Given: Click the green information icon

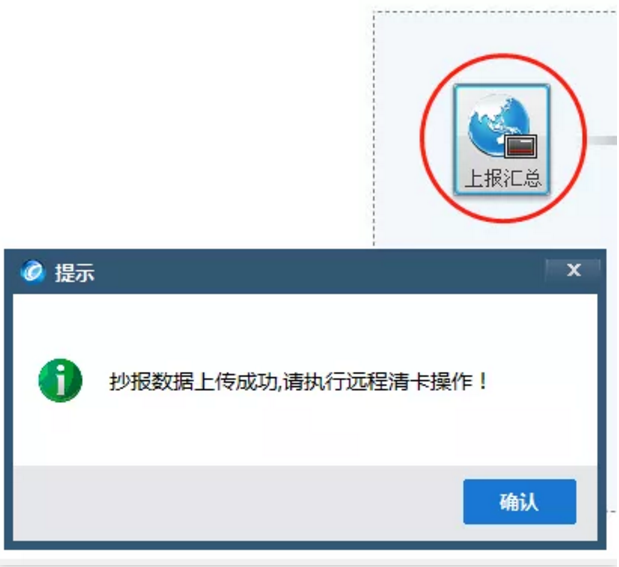Looking at the screenshot, I should click(x=60, y=380).
